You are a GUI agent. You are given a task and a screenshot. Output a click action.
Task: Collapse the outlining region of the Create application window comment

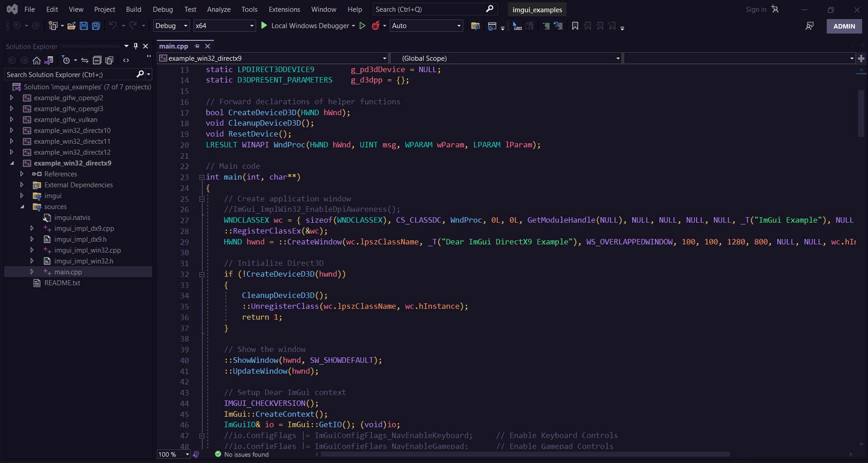(202, 199)
